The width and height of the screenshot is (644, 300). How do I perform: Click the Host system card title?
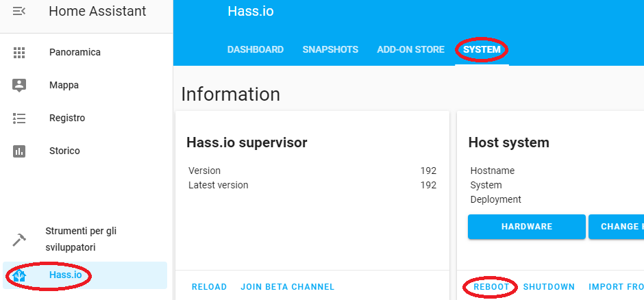coord(508,142)
